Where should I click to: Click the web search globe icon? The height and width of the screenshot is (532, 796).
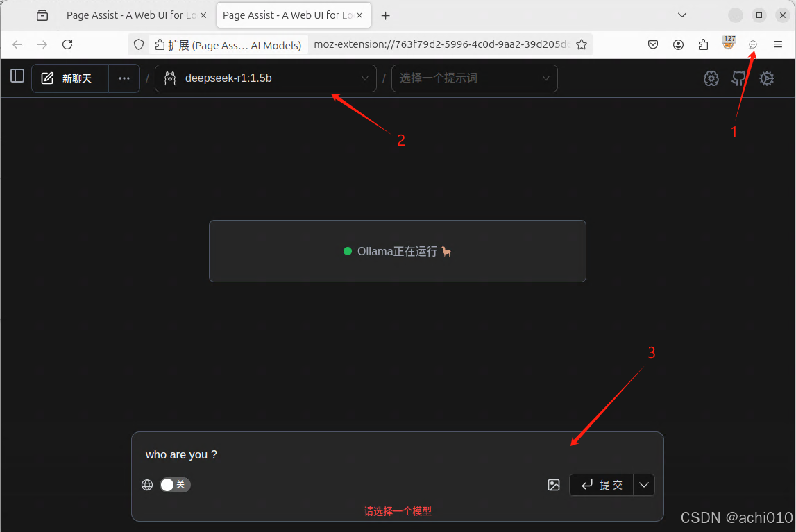point(147,485)
